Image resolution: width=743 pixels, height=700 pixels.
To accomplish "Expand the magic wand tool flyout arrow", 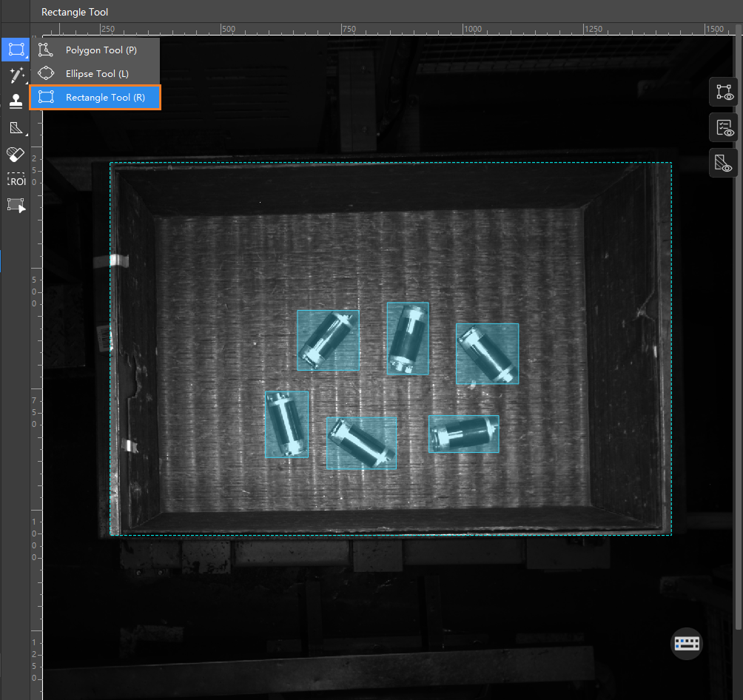I will [27, 83].
